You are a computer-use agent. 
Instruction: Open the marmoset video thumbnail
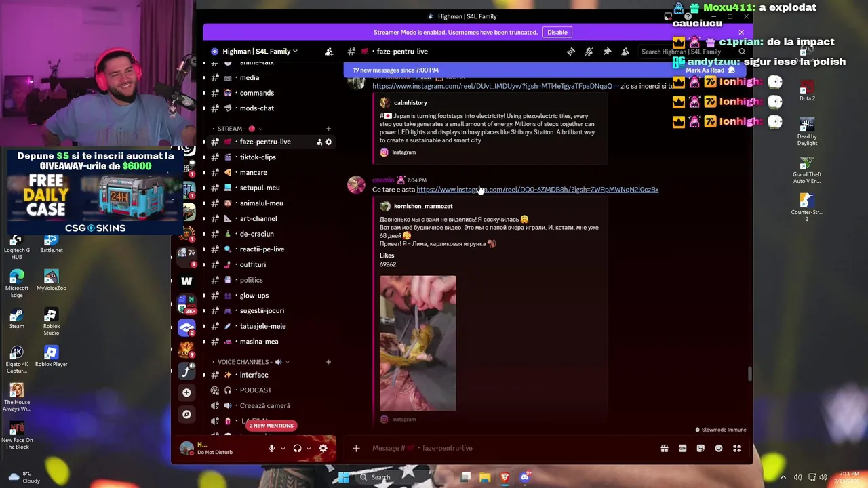point(418,343)
